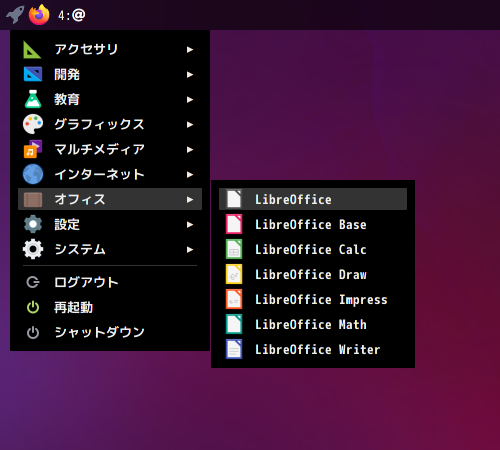Select the LibreOffice Base entry
Screen dimensions: 500x450
pyautogui.click(x=313, y=224)
